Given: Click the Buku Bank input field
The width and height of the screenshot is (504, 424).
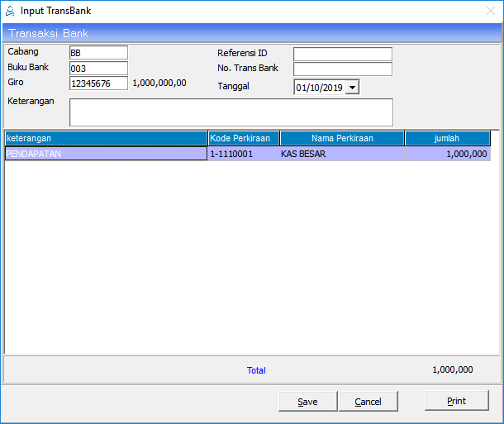Looking at the screenshot, I should (98, 69).
